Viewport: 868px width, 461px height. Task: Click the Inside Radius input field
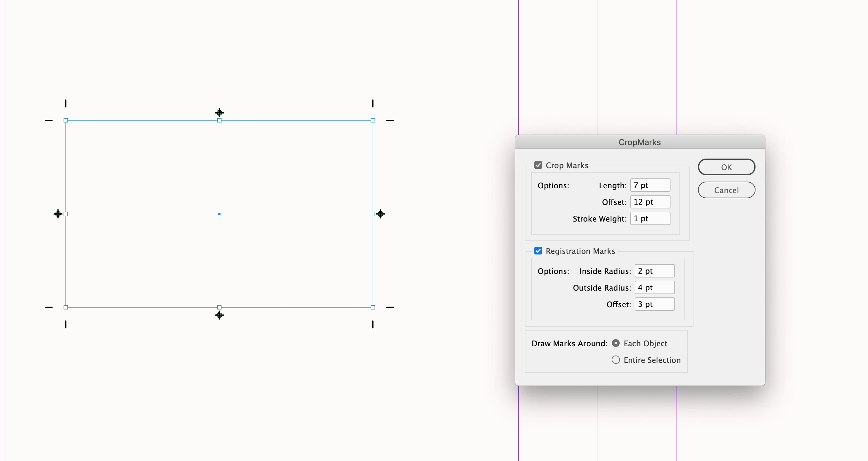pos(655,271)
